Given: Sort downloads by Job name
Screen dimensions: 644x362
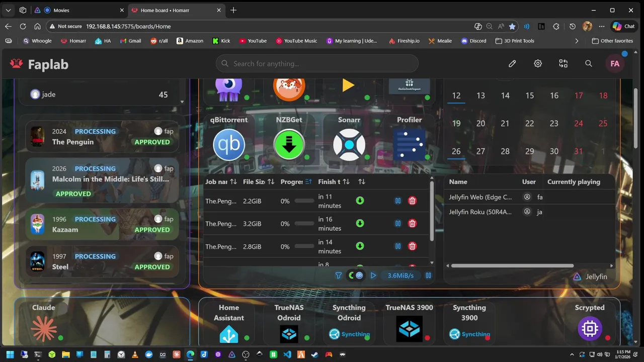Looking at the screenshot, I should [233, 182].
